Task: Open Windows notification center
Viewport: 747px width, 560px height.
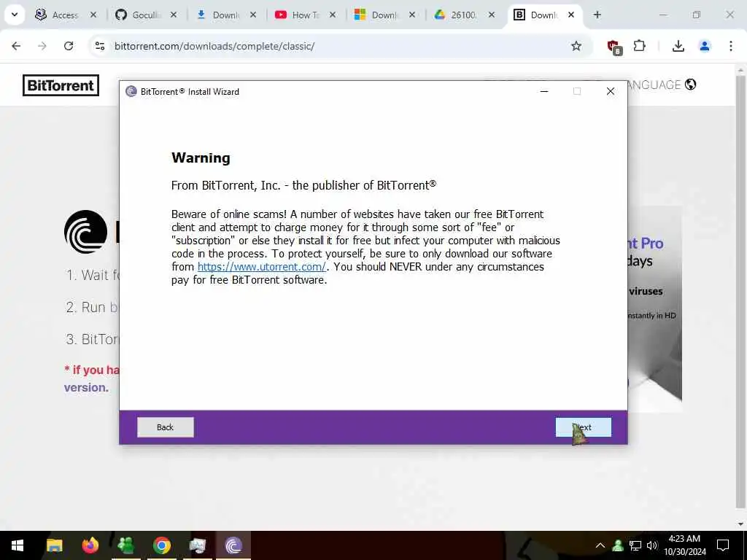Action: (x=723, y=545)
